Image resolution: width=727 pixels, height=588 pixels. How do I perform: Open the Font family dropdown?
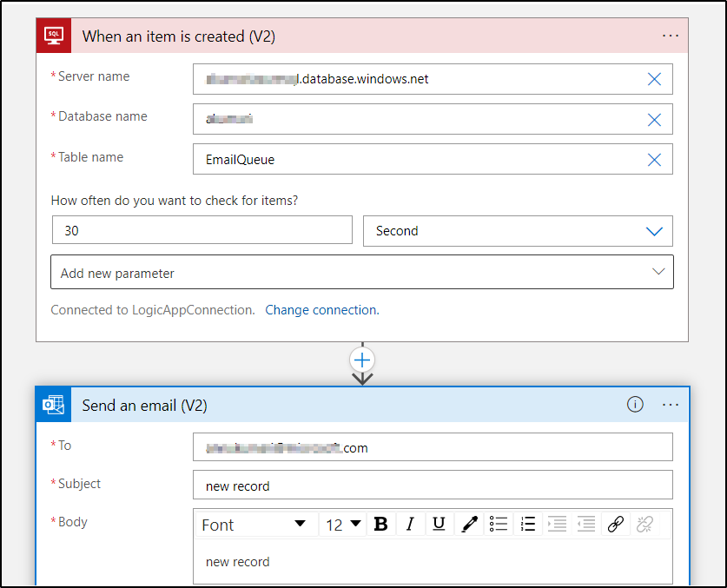pos(254,524)
